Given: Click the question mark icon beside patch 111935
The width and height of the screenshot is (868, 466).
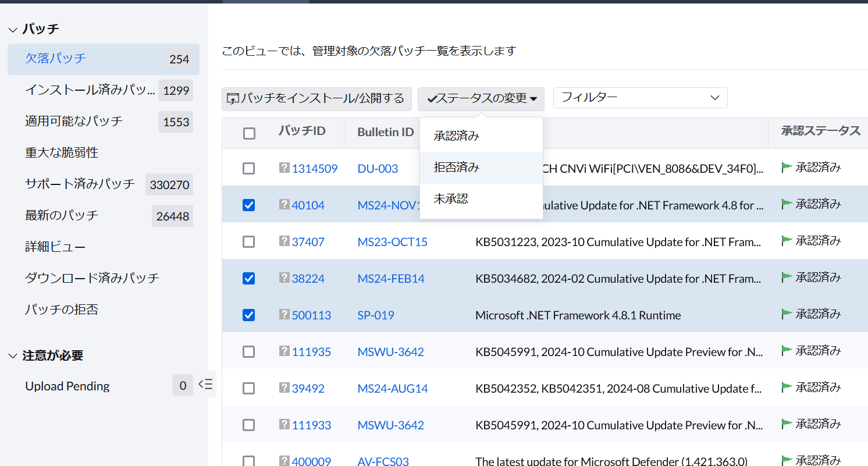Looking at the screenshot, I should click(x=284, y=351).
